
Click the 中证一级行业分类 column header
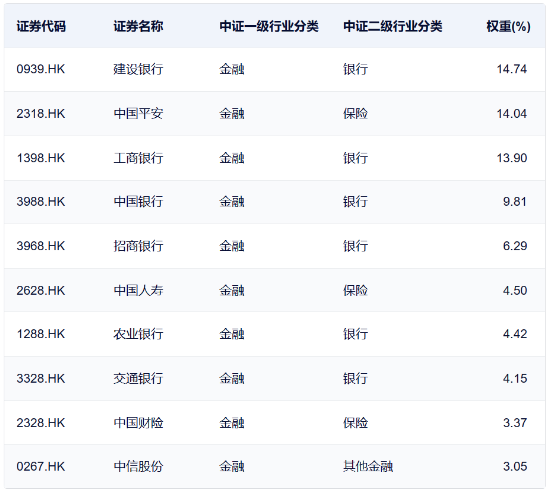click(x=269, y=26)
